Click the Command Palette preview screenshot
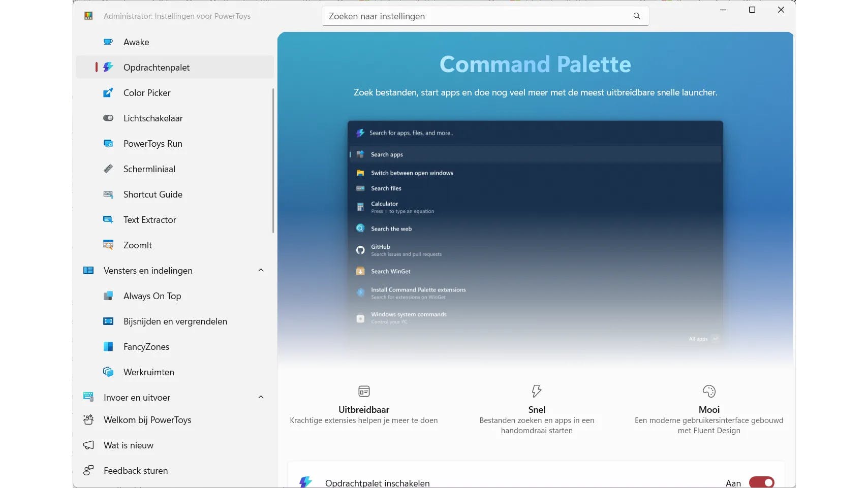The width and height of the screenshot is (868, 488). coord(535,235)
